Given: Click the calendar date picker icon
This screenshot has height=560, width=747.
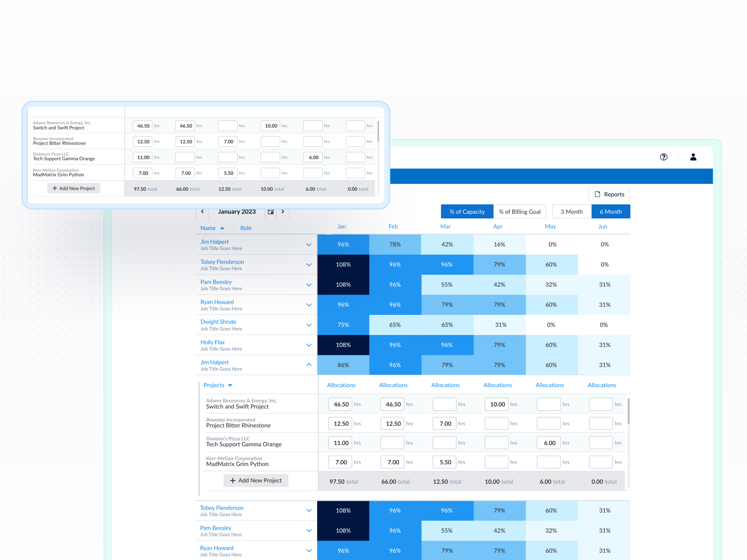Looking at the screenshot, I should click(270, 212).
